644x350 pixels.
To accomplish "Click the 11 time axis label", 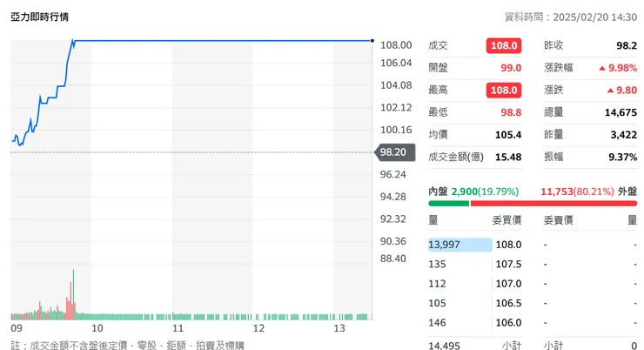I will [x=178, y=328].
